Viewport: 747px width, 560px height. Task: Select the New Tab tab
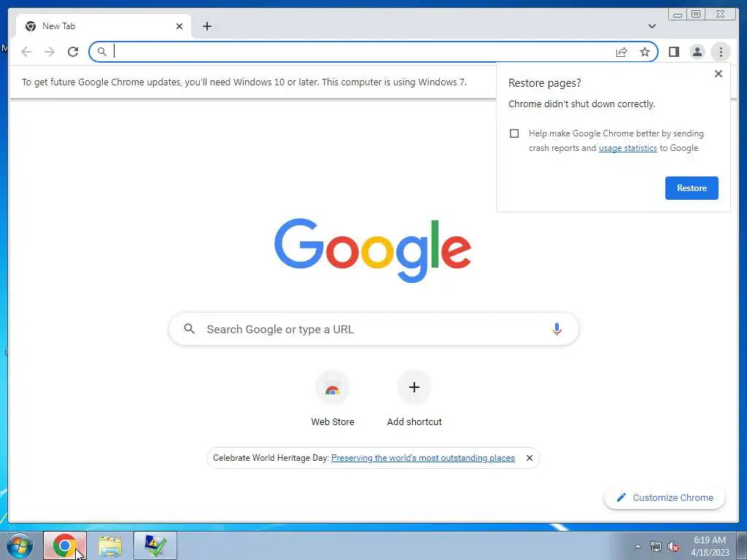tap(104, 26)
